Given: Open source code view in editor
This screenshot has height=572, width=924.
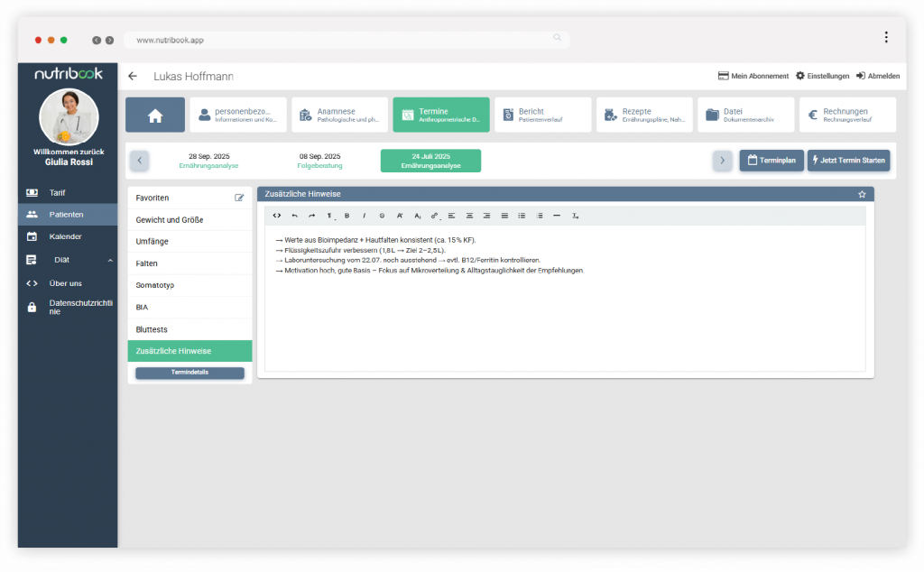Looking at the screenshot, I should tap(277, 216).
